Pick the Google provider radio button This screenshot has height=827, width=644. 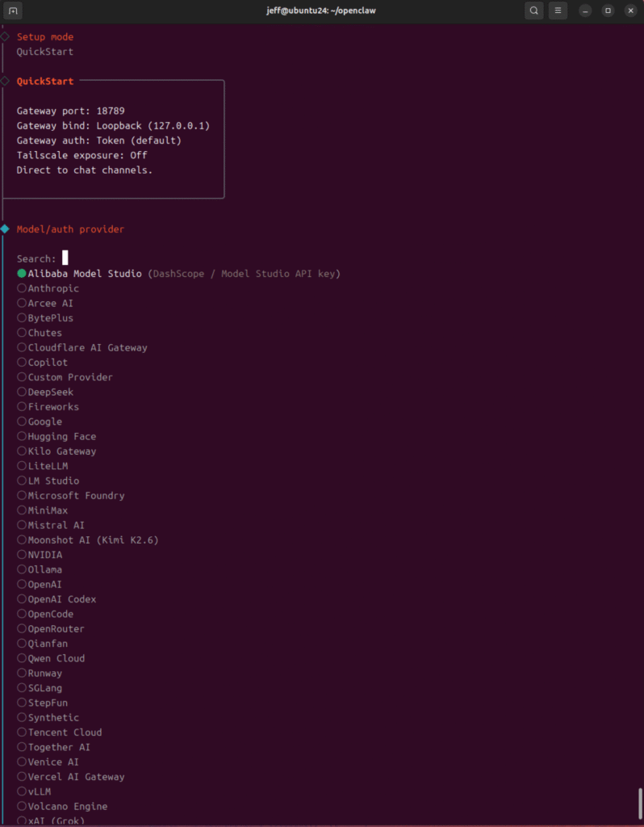click(22, 422)
